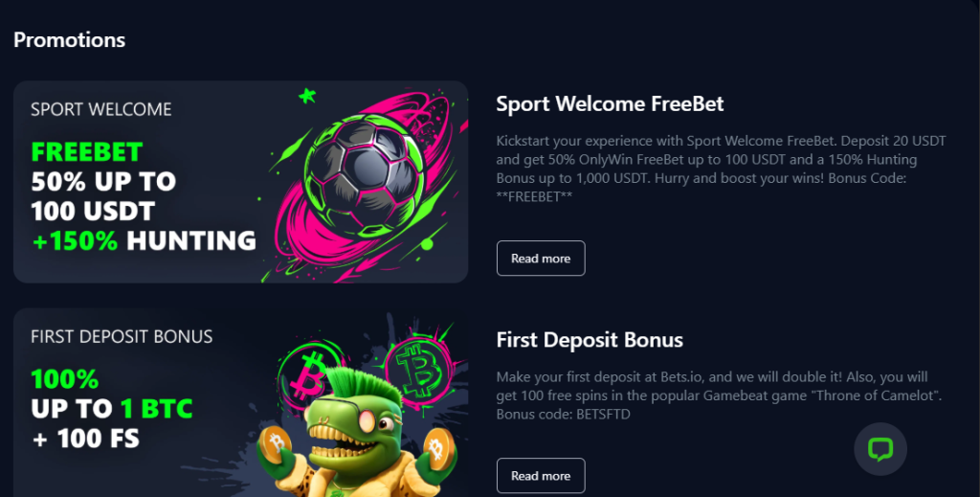
Task: Open Read more for Sport Welcome FreeBet
Action: 541,259
